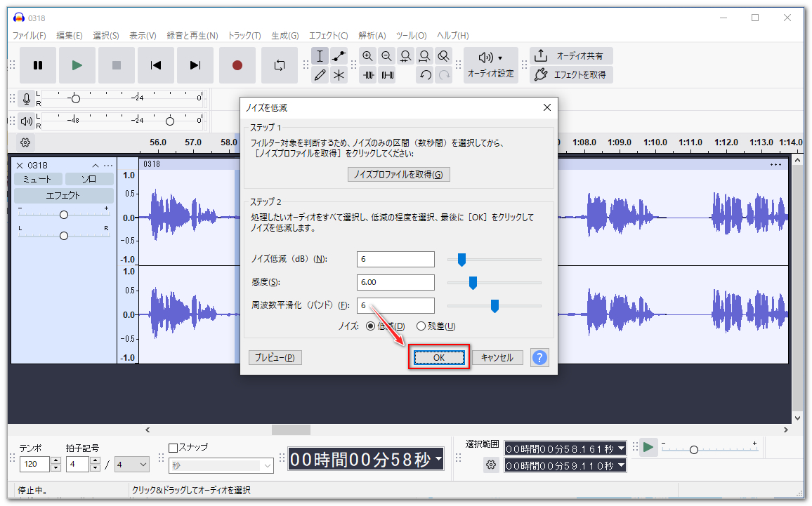Click the Record button in transport toolbar
Viewport: 812px width, 506px height.
[x=237, y=65]
